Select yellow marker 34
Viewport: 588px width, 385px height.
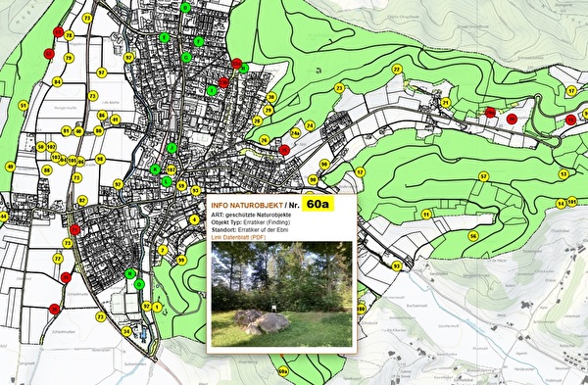click(126, 332)
